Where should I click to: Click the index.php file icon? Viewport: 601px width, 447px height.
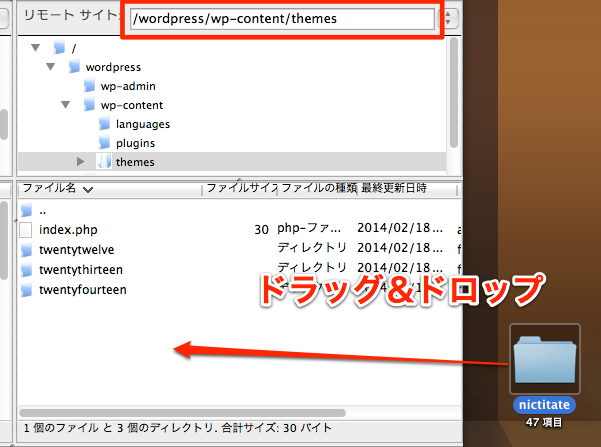[x=26, y=230]
